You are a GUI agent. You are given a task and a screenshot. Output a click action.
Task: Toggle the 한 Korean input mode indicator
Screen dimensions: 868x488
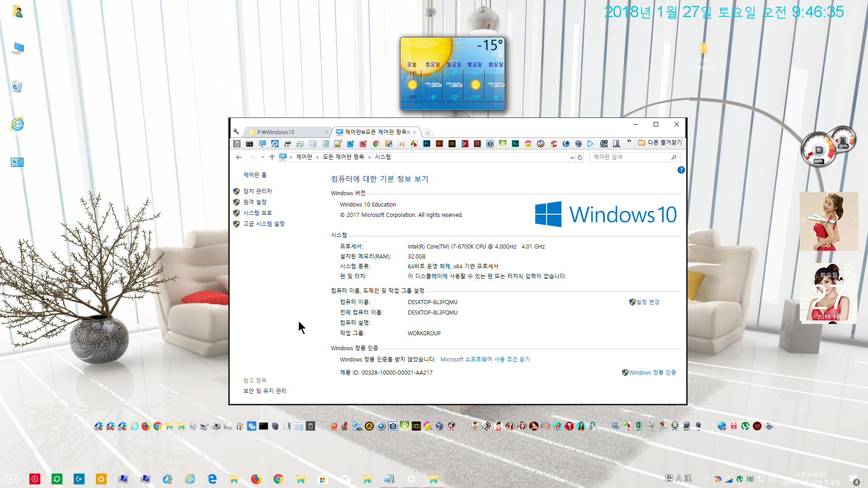[669, 478]
